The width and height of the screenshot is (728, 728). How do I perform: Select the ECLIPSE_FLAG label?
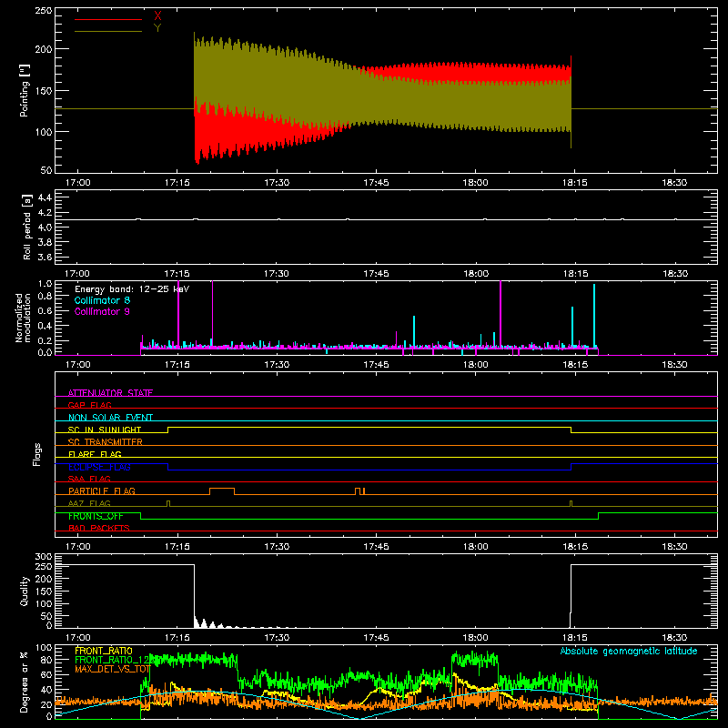(99, 467)
